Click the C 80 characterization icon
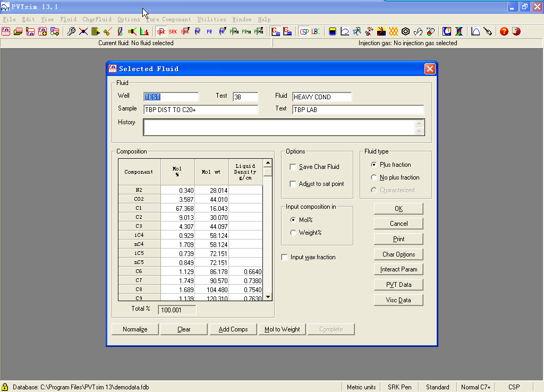The height and width of the screenshot is (392, 544). [x=276, y=31]
